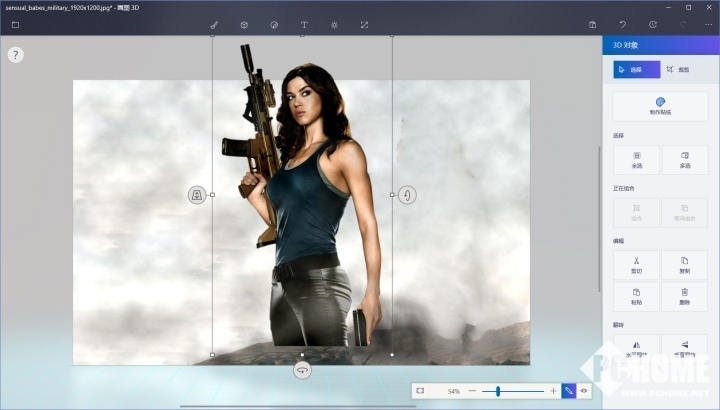Click the Y-axis rotation handle right of selection
The width and height of the screenshot is (720, 410).
[407, 195]
